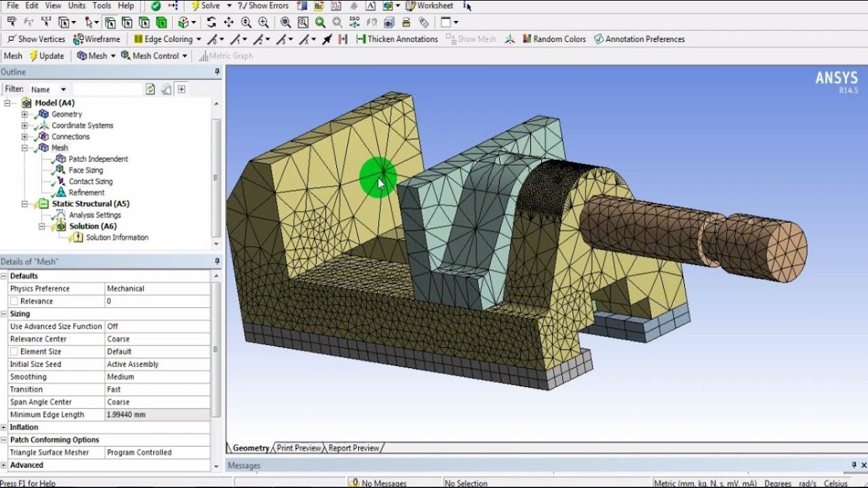Viewport: 868px width, 488px height.
Task: Select the Vertex selection filter icon
Action: pos(109,22)
